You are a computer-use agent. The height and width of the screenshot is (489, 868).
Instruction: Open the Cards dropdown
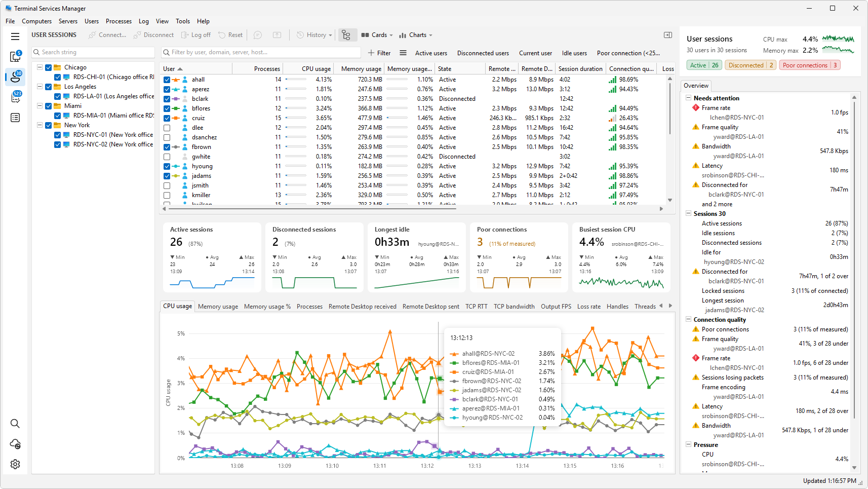(377, 35)
